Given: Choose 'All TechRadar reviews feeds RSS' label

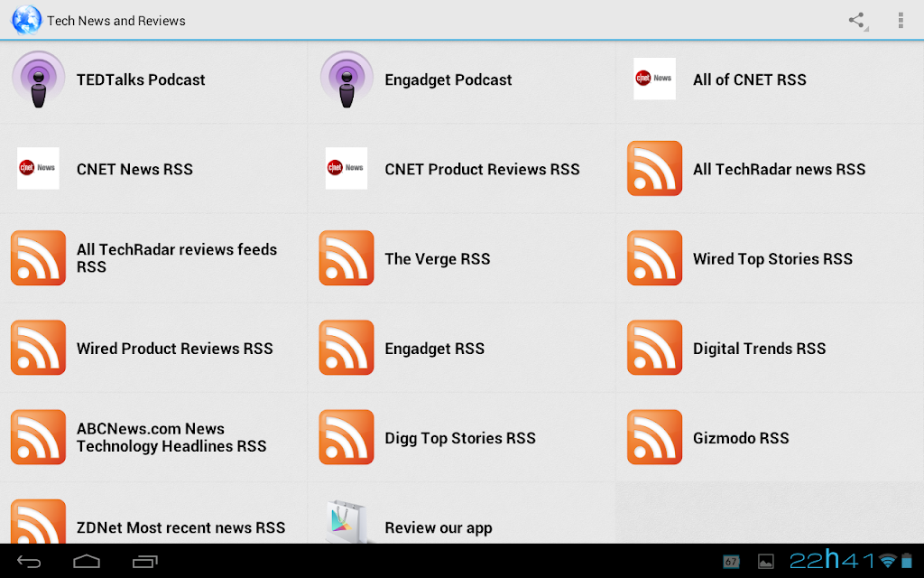Looking at the screenshot, I should (x=177, y=258).
